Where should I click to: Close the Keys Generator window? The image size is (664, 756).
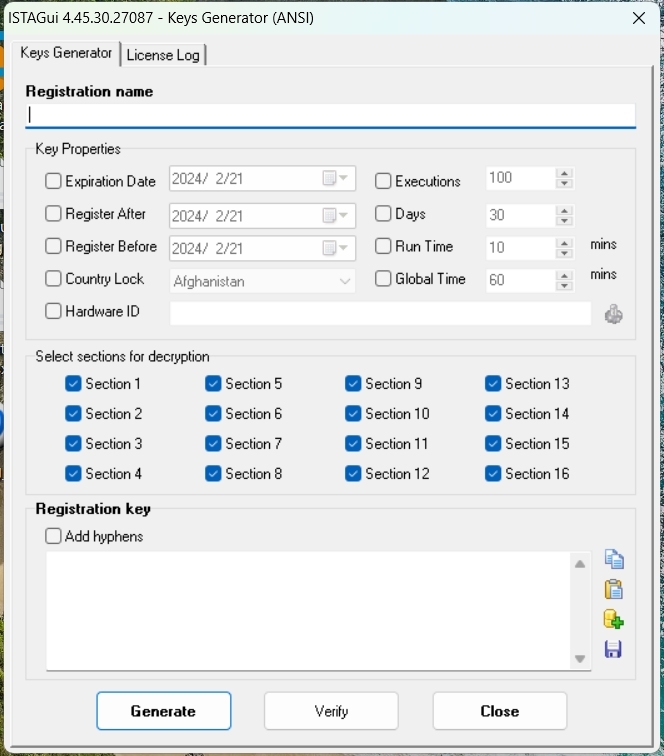(639, 18)
